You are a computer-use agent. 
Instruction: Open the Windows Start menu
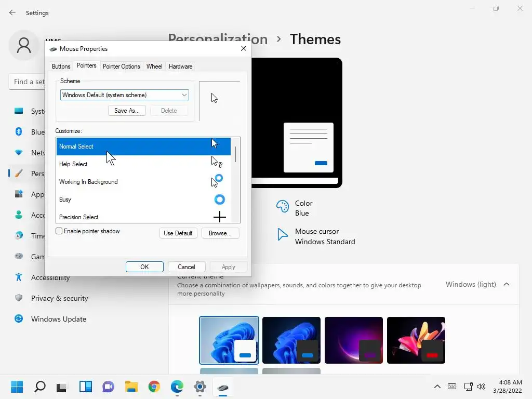click(17, 387)
